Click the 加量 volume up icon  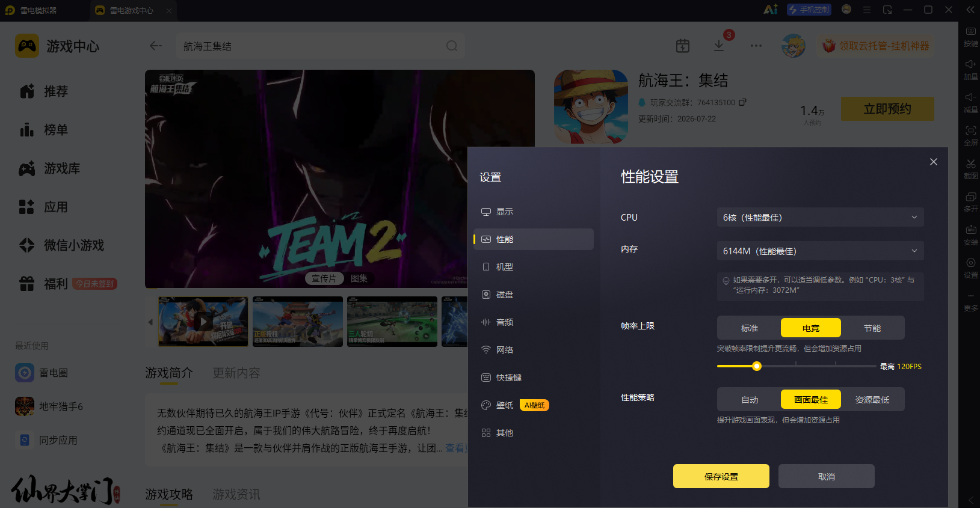pos(970,69)
